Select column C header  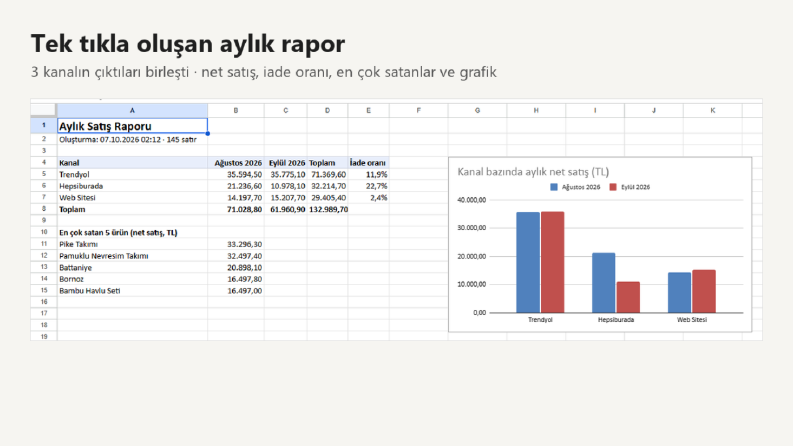tap(285, 110)
